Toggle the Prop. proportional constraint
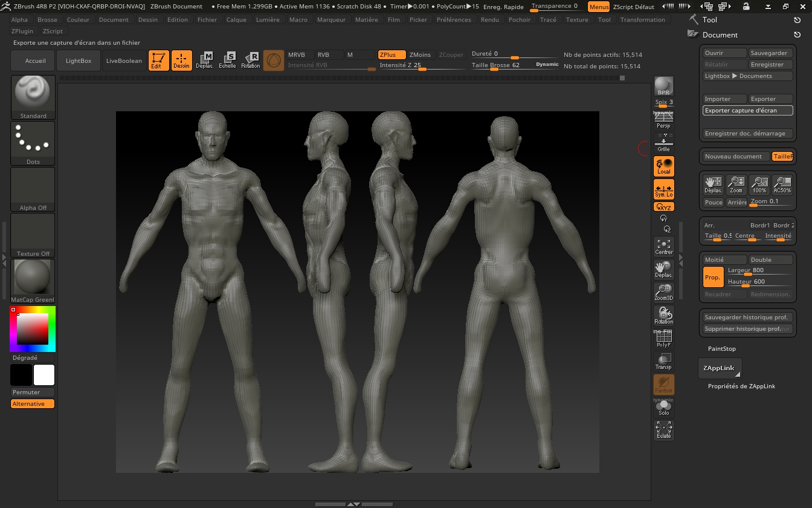This screenshot has width=812, height=508. tap(713, 276)
